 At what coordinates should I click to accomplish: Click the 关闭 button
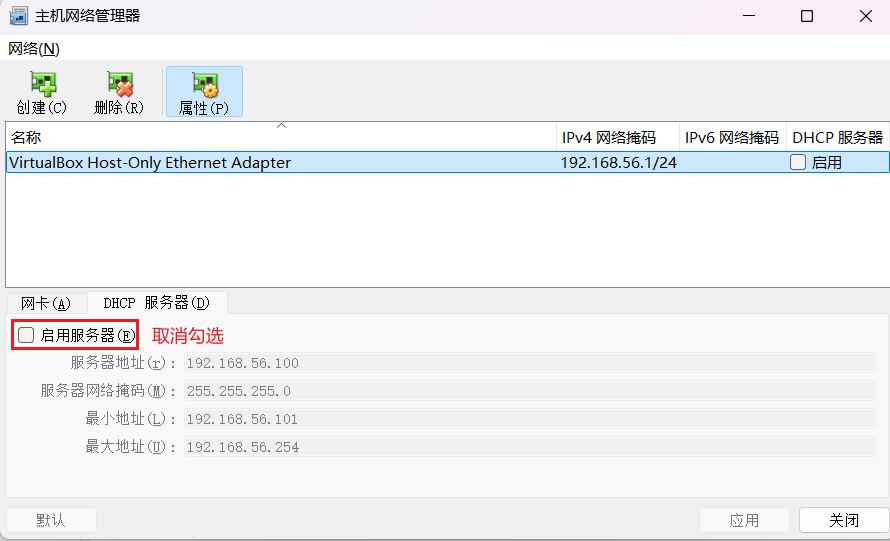pyautogui.click(x=844, y=520)
